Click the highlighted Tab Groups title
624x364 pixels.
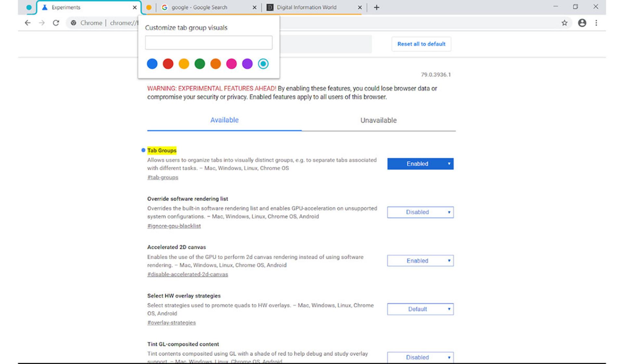click(162, 150)
